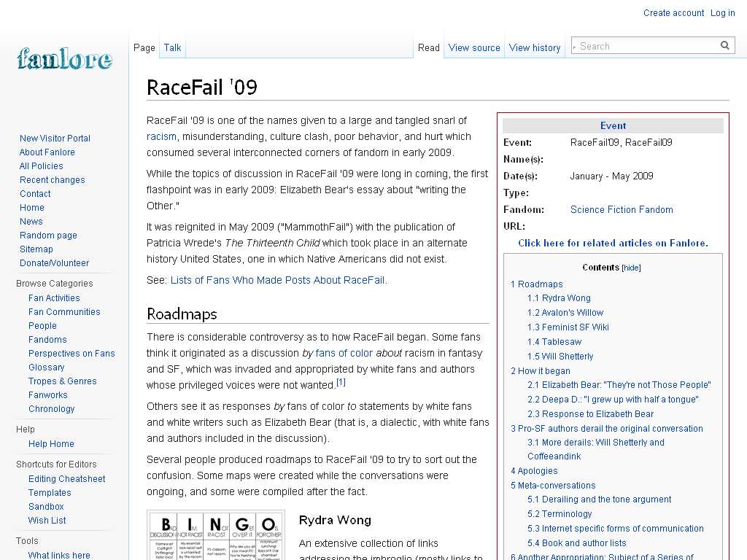Open Editing Cheatsheet sidebar link

pyautogui.click(x=66, y=479)
